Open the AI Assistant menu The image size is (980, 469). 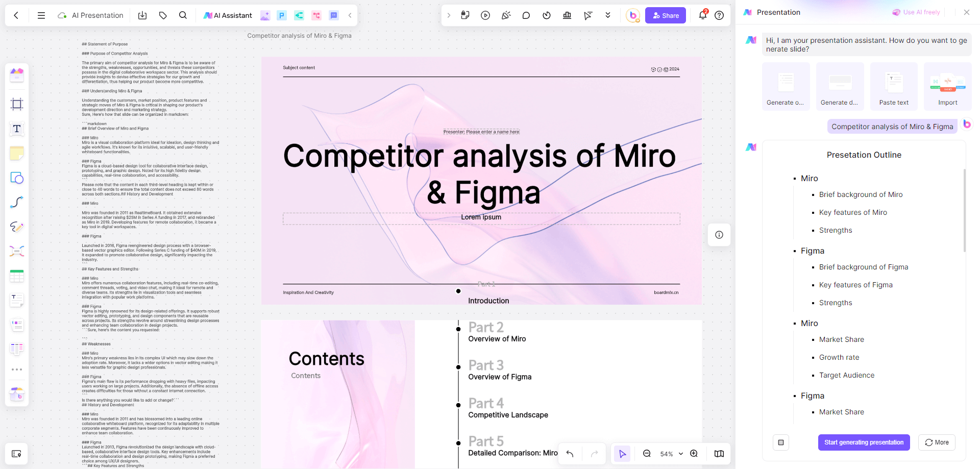[228, 15]
